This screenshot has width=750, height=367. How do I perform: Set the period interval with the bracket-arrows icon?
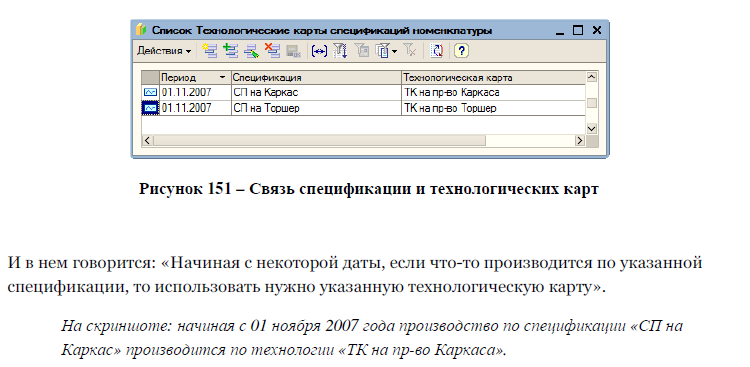[319, 51]
